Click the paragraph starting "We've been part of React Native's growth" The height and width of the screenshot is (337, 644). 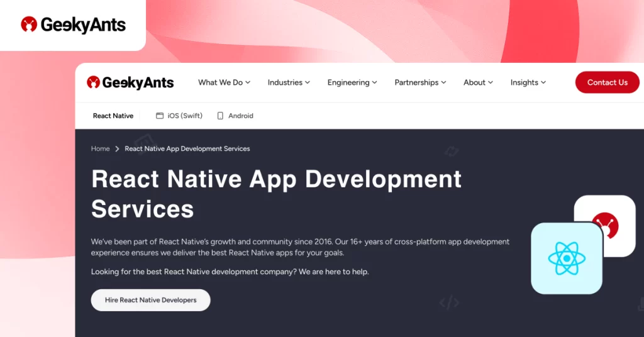click(x=300, y=247)
